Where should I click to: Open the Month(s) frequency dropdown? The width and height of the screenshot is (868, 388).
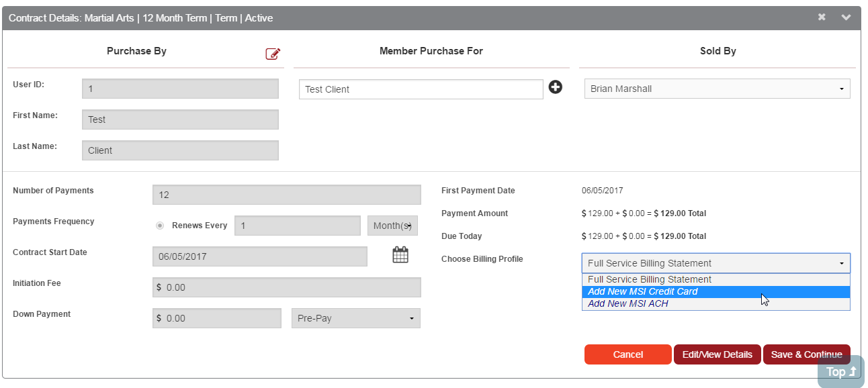[392, 226]
